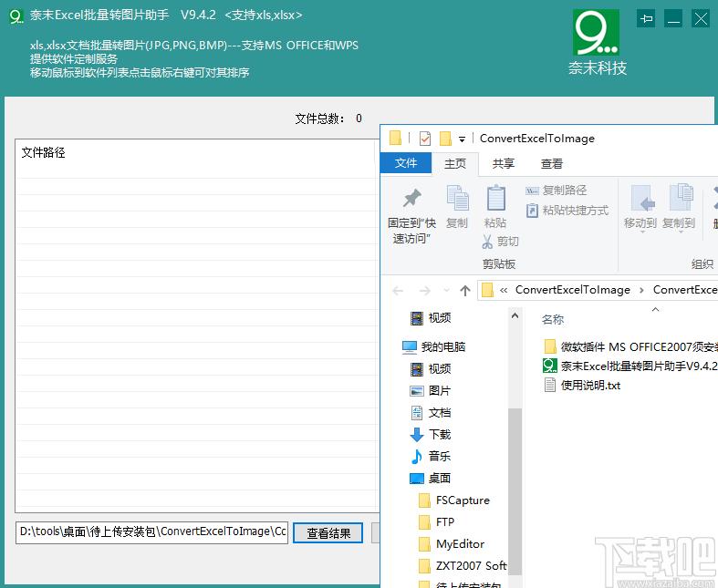
Task: Select 文档 in navigation tree
Action: 431,413
